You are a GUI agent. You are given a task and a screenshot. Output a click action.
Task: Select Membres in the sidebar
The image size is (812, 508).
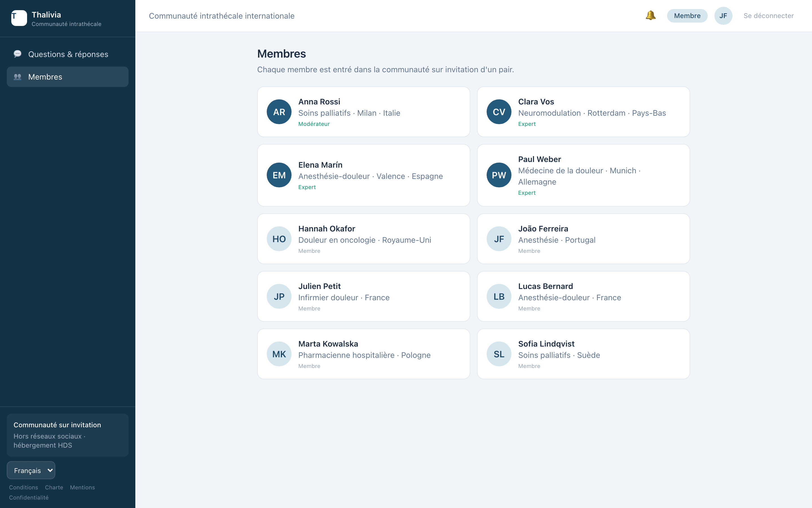(x=67, y=77)
